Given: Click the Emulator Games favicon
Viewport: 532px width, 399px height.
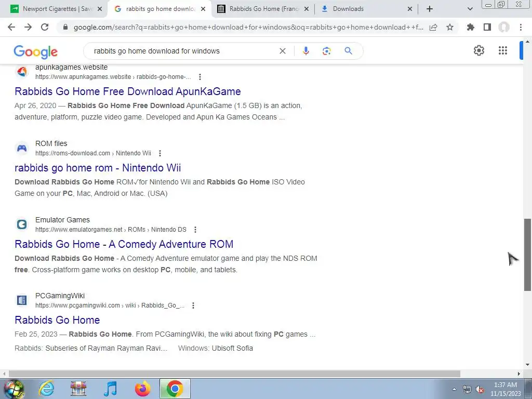Looking at the screenshot, I should (x=22, y=224).
